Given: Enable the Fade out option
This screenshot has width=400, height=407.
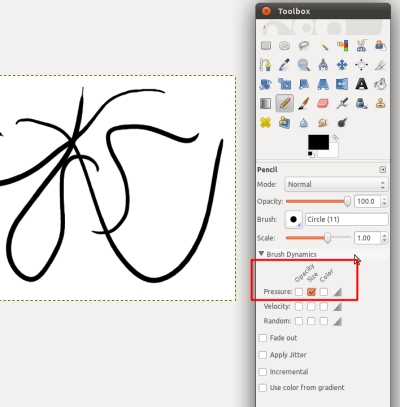Looking at the screenshot, I should coord(263,338).
